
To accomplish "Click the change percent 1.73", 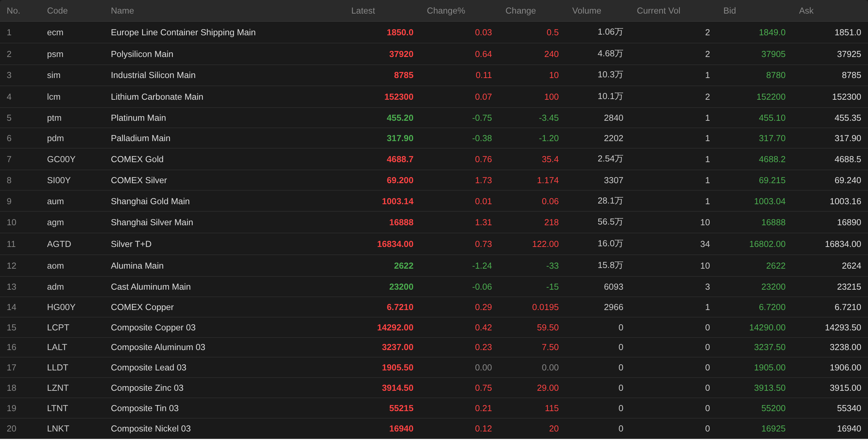I will 484,180.
